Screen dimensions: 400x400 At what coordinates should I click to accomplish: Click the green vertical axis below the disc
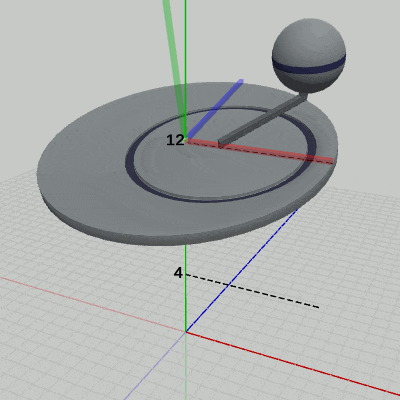coord(186,288)
